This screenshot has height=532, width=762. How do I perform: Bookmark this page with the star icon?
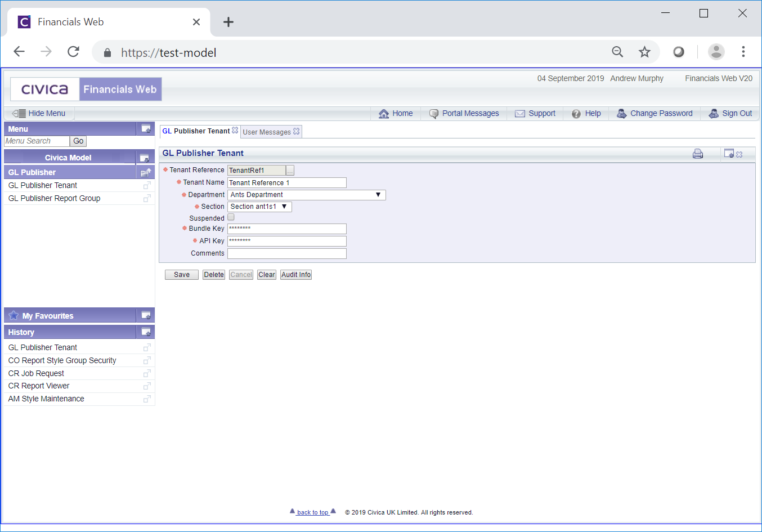tap(644, 52)
